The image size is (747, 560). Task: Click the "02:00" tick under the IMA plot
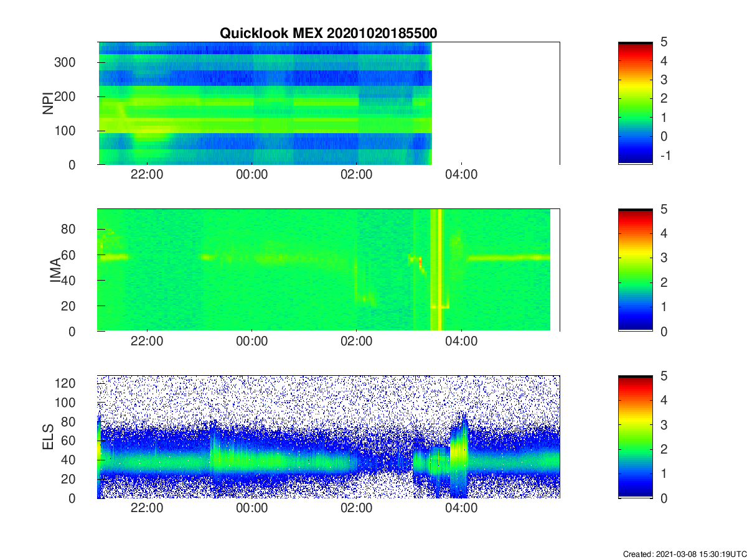356,342
